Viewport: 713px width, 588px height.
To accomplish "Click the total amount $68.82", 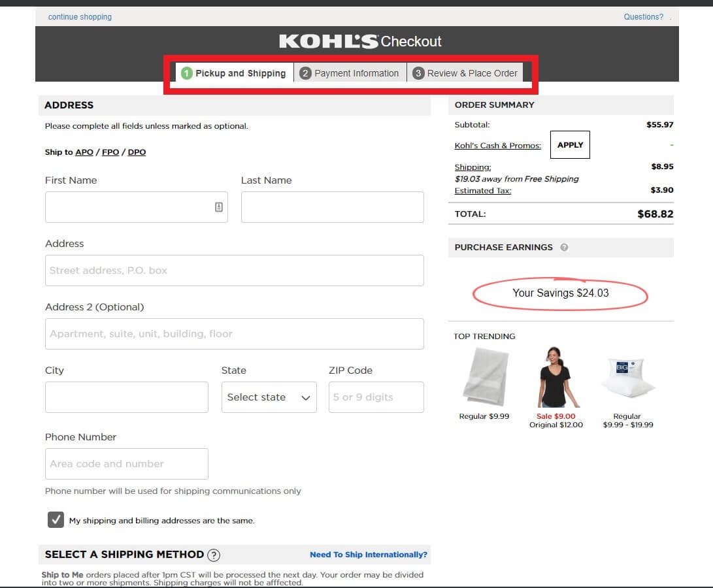I will (655, 214).
